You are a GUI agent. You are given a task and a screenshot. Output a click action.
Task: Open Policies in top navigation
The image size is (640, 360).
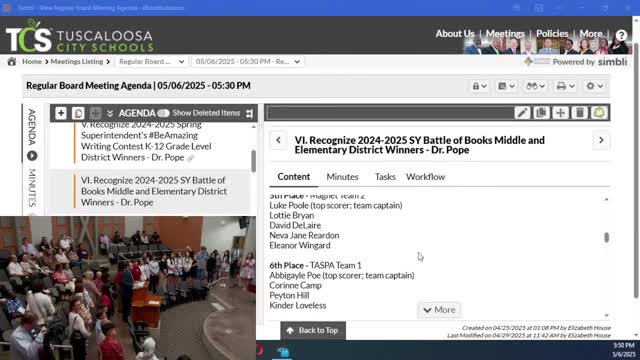click(x=552, y=33)
